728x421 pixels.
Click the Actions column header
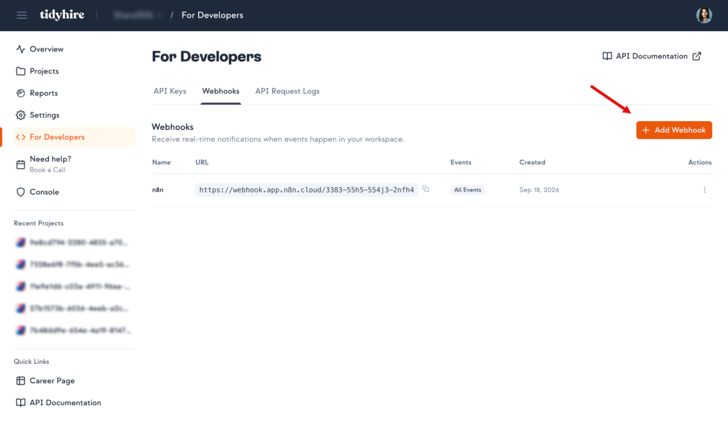(700, 162)
